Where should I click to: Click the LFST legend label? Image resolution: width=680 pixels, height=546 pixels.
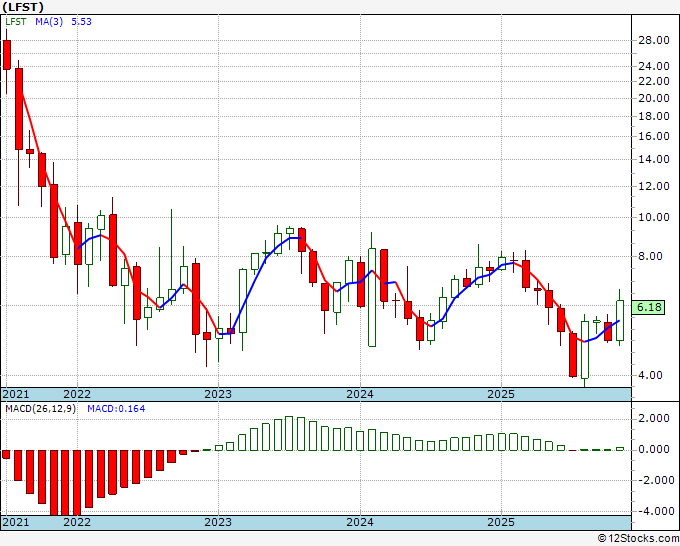16,22
